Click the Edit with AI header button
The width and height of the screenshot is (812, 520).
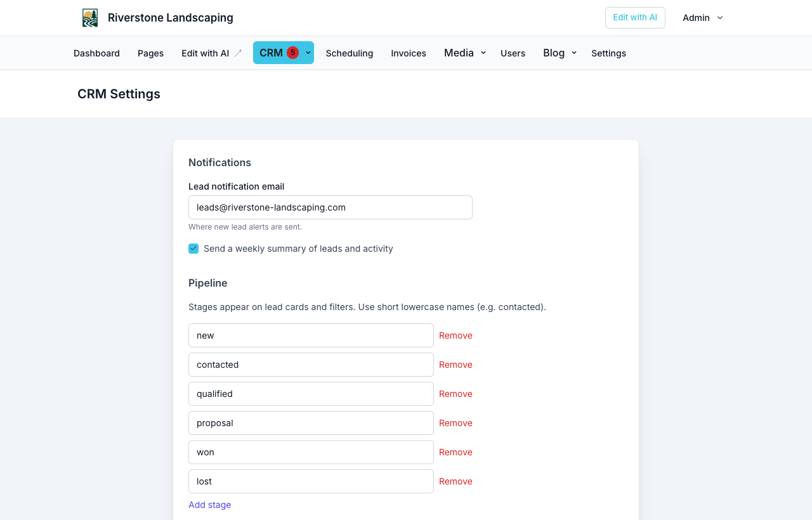pos(635,18)
